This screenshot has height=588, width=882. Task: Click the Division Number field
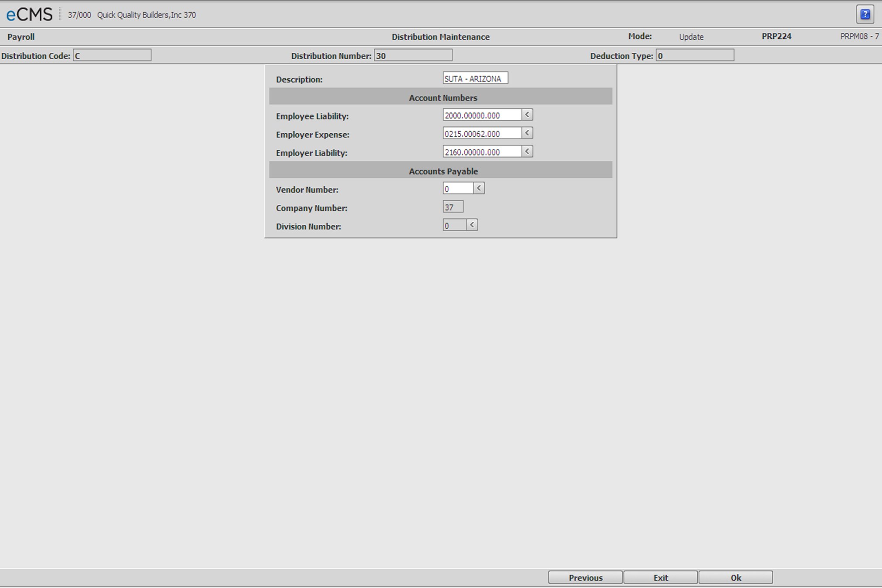coord(455,225)
